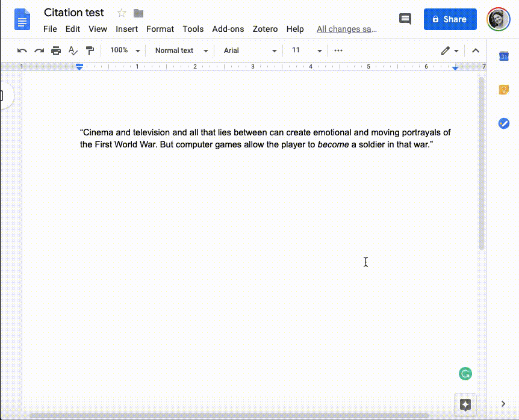Open the Grammarly badge

(x=465, y=374)
